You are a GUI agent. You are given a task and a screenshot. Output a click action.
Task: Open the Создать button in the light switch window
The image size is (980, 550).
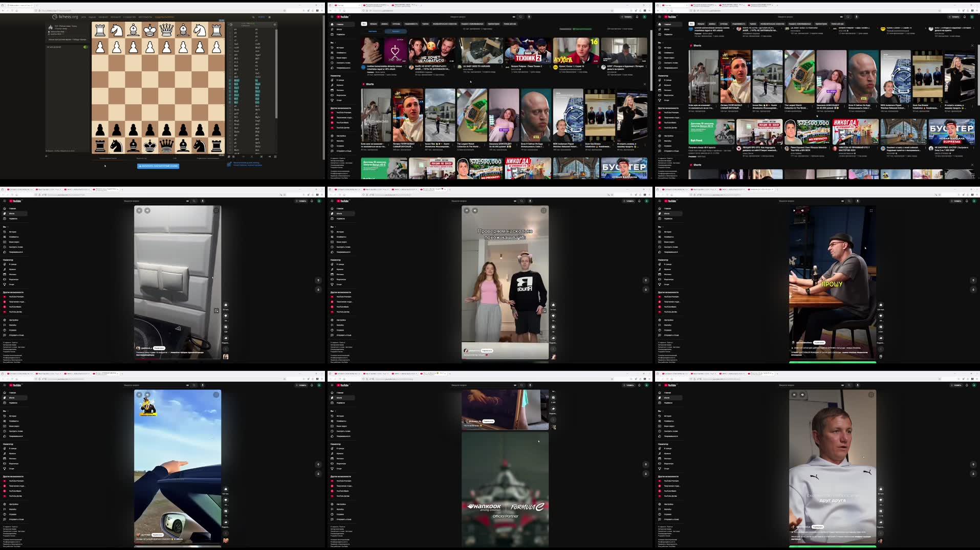(x=301, y=201)
